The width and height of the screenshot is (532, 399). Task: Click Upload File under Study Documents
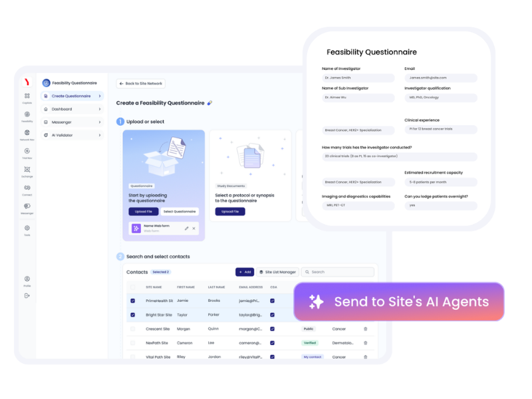point(230,211)
